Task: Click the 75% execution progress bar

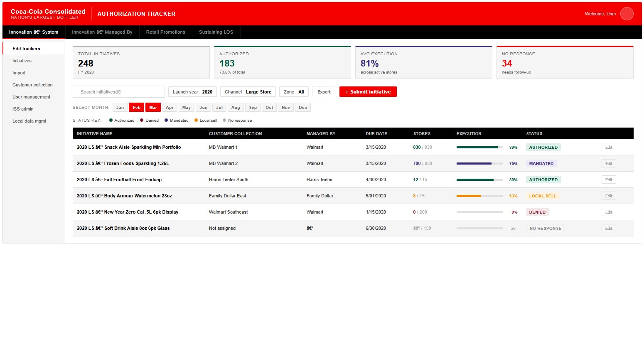Action: tap(480, 163)
